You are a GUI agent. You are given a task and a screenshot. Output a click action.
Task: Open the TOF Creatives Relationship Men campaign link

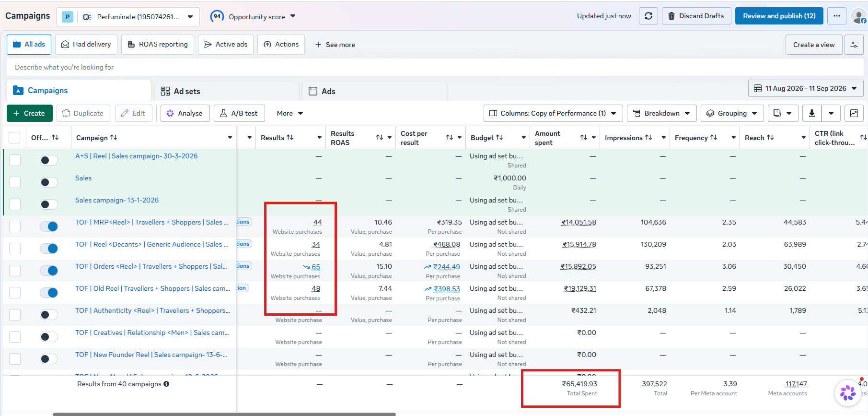tap(152, 333)
